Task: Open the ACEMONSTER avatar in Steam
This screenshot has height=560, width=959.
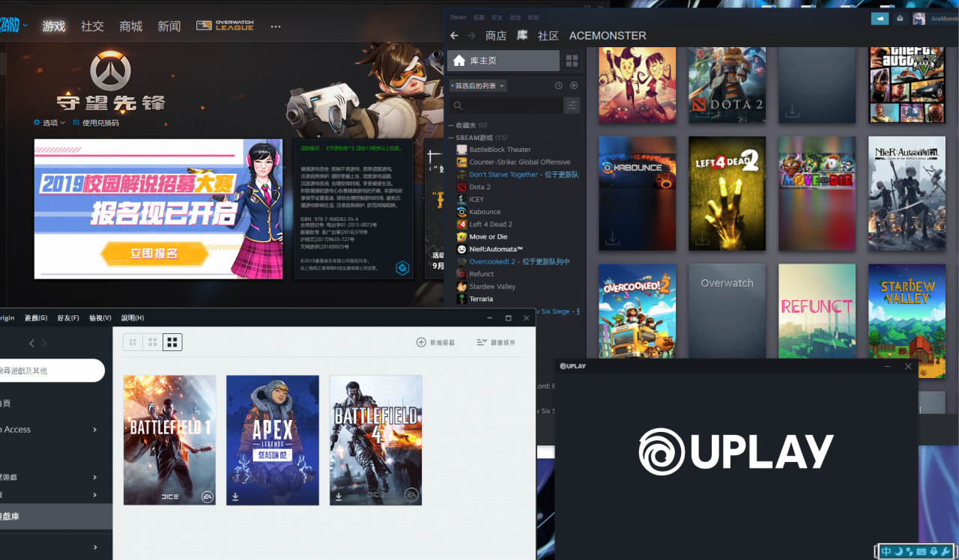Action: point(919,19)
